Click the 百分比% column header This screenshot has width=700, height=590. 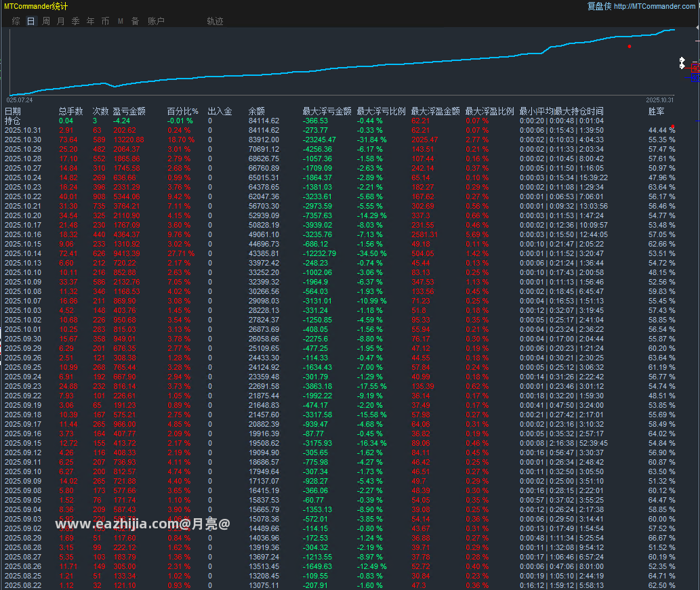(x=182, y=111)
